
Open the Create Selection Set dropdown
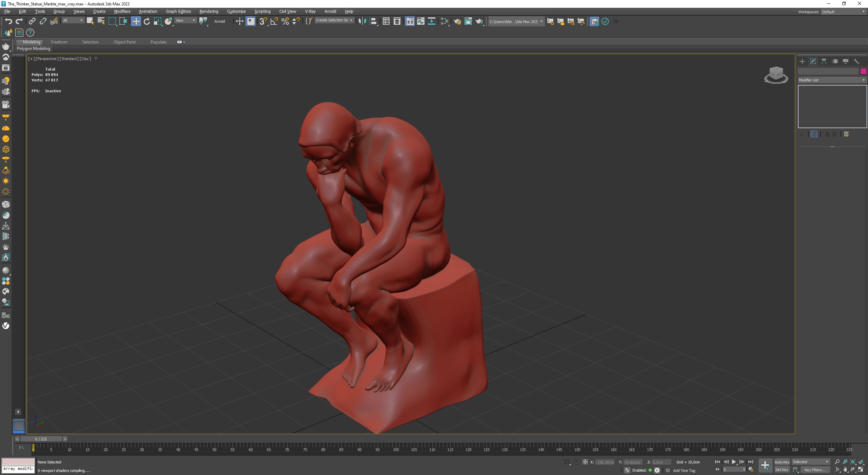pos(335,20)
